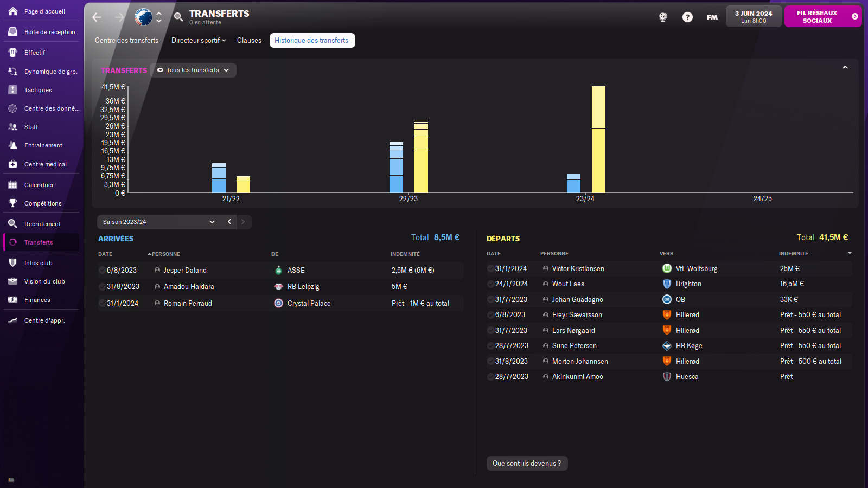Open Centre médical in sidebar
868x488 pixels.
(45, 164)
